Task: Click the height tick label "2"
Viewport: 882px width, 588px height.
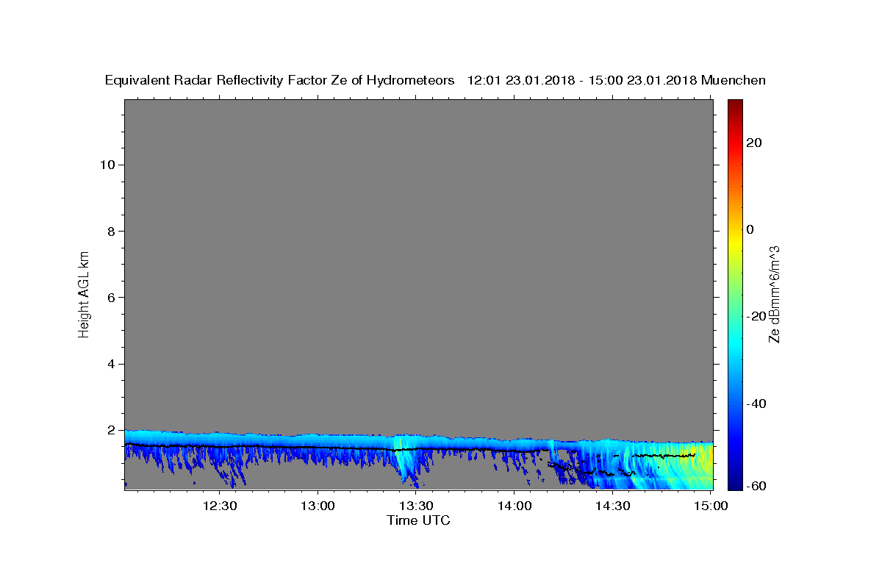Action: pyautogui.click(x=112, y=430)
